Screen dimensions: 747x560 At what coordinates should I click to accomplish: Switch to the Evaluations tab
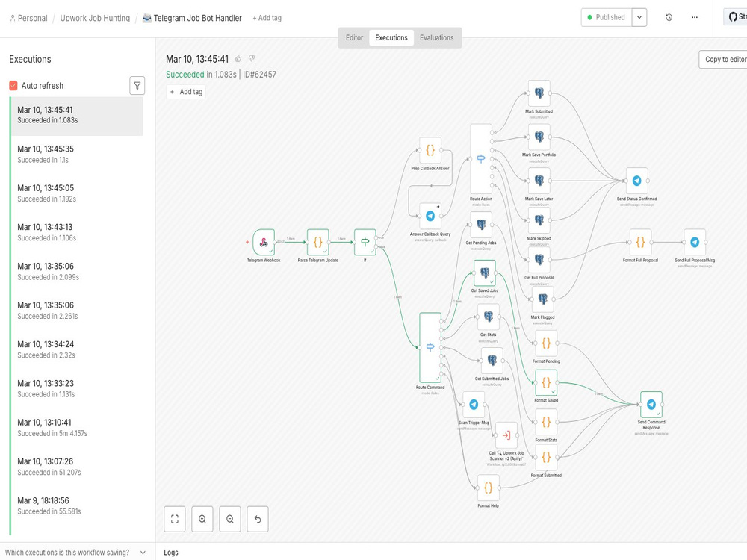click(x=437, y=37)
